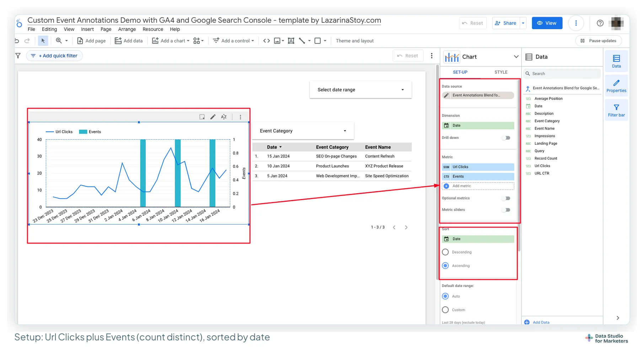Click the Url Clicks metric chip
The image size is (644, 351).
click(478, 167)
